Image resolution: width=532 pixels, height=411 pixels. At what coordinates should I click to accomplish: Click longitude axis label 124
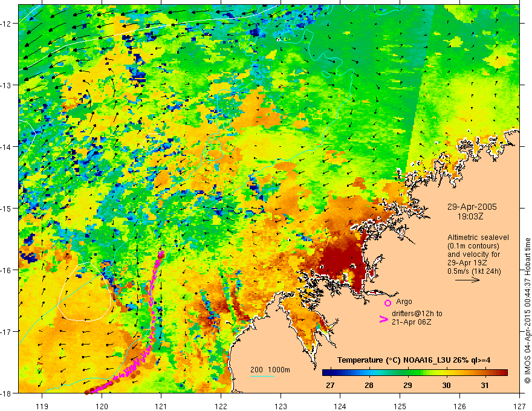point(340,406)
